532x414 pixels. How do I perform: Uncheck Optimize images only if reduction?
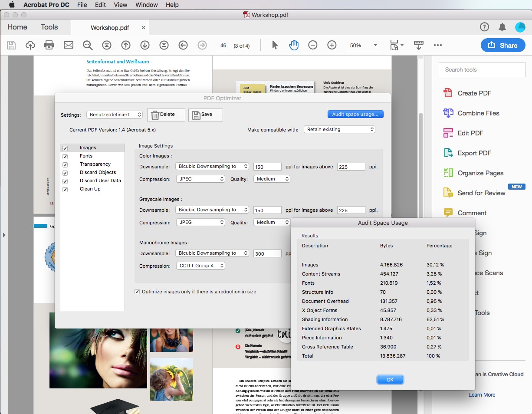(137, 292)
